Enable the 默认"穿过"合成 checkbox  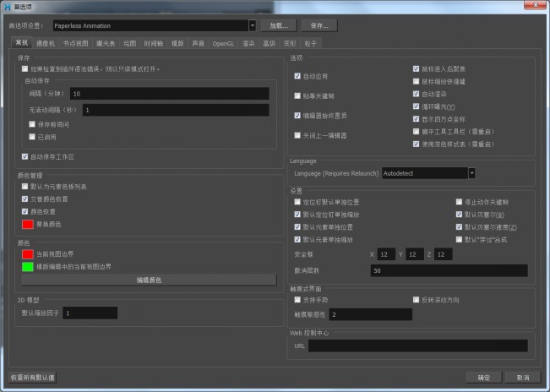click(459, 239)
